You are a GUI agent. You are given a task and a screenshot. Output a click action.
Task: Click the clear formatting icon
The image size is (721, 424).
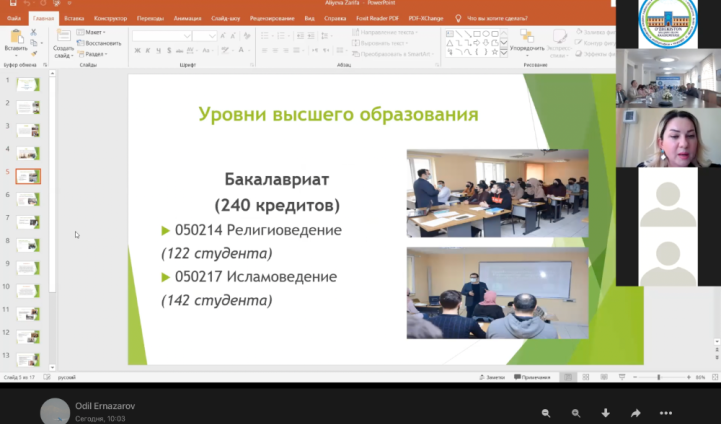pyautogui.click(x=247, y=36)
